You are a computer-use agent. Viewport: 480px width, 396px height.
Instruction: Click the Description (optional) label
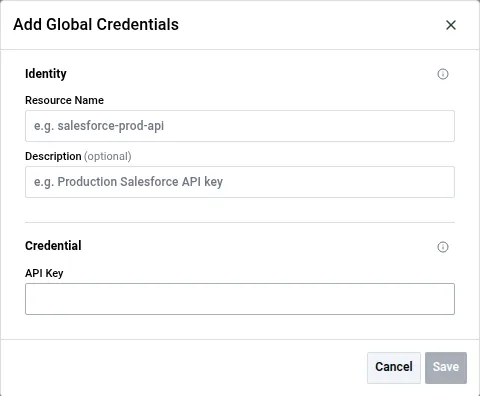click(x=78, y=156)
